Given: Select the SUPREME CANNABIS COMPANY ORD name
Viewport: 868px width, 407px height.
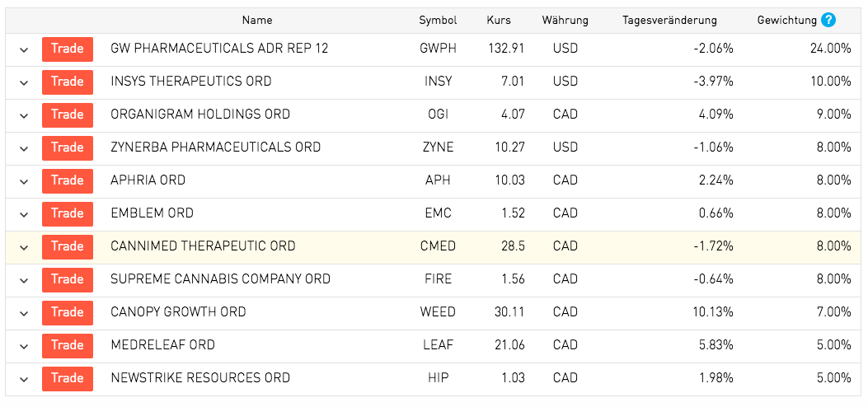Looking at the screenshot, I should [220, 279].
